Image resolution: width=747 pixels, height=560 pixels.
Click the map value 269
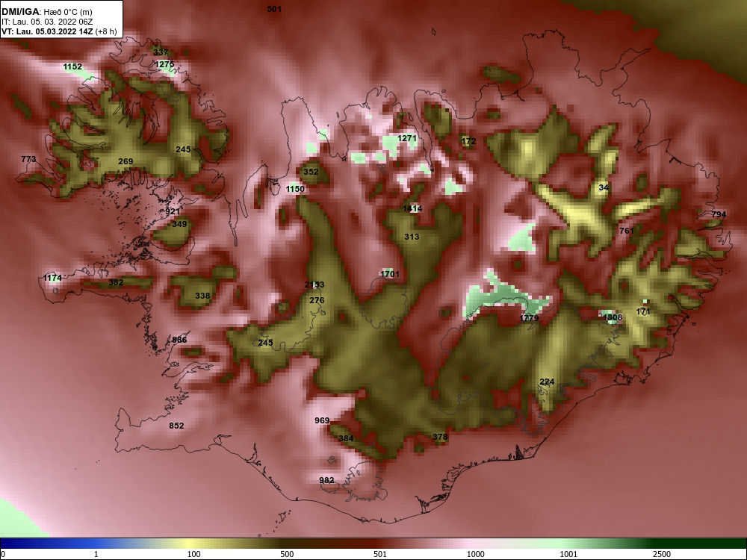(x=125, y=161)
